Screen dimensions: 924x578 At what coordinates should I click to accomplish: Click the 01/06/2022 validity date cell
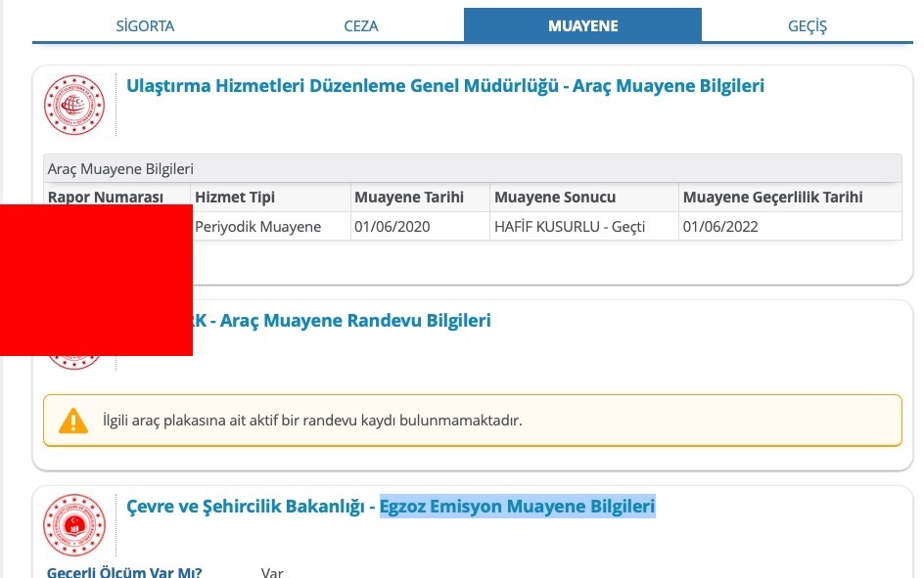coord(720,227)
